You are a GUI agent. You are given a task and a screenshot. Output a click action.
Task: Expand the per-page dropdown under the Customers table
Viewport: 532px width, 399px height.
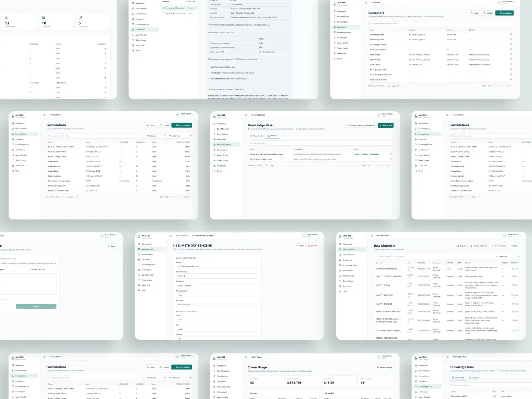click(393, 86)
